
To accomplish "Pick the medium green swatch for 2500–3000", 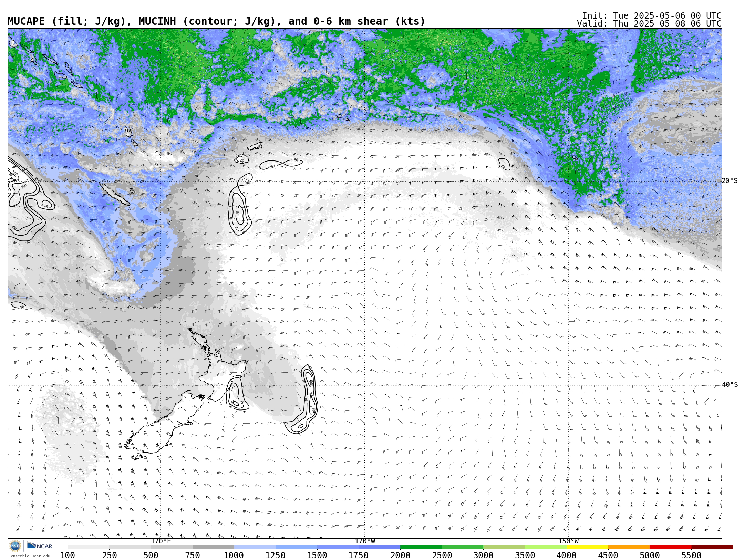I will (463, 547).
